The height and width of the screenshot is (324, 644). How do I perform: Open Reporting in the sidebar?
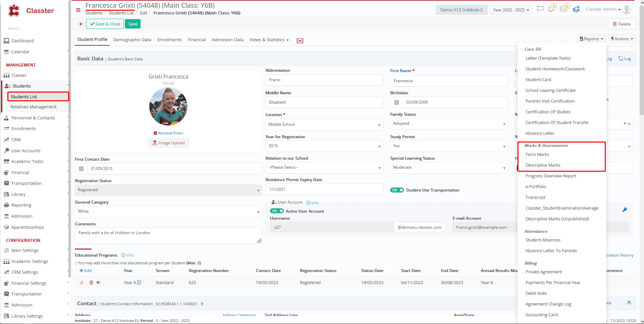pyautogui.click(x=21, y=205)
